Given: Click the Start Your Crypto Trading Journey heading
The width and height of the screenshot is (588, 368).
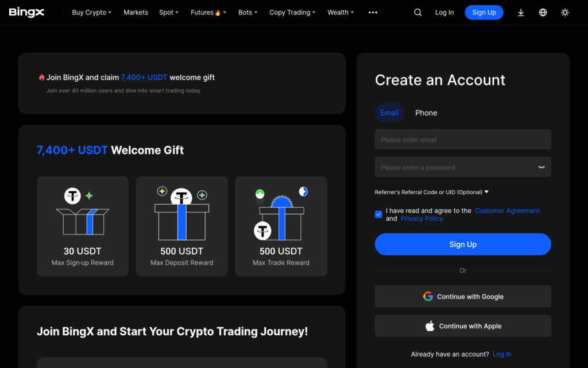Looking at the screenshot, I should (172, 331).
